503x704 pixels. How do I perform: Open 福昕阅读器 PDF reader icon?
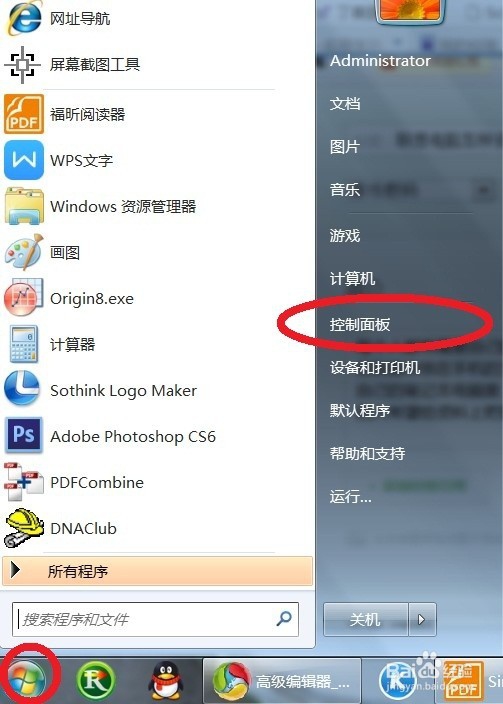click(24, 114)
